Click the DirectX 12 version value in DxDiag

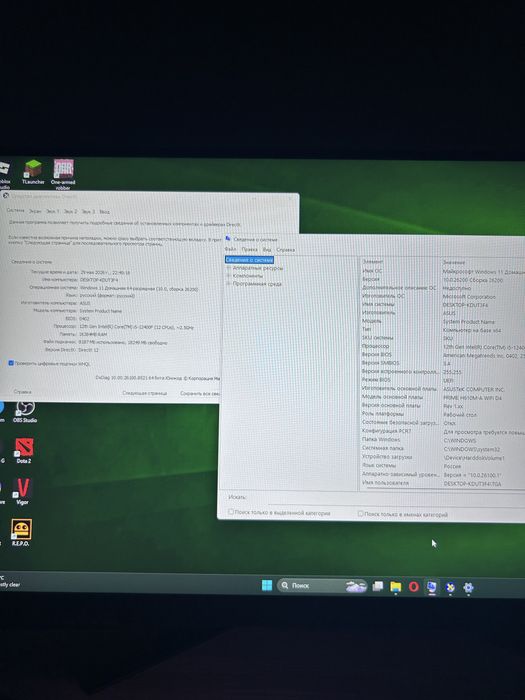point(88,350)
